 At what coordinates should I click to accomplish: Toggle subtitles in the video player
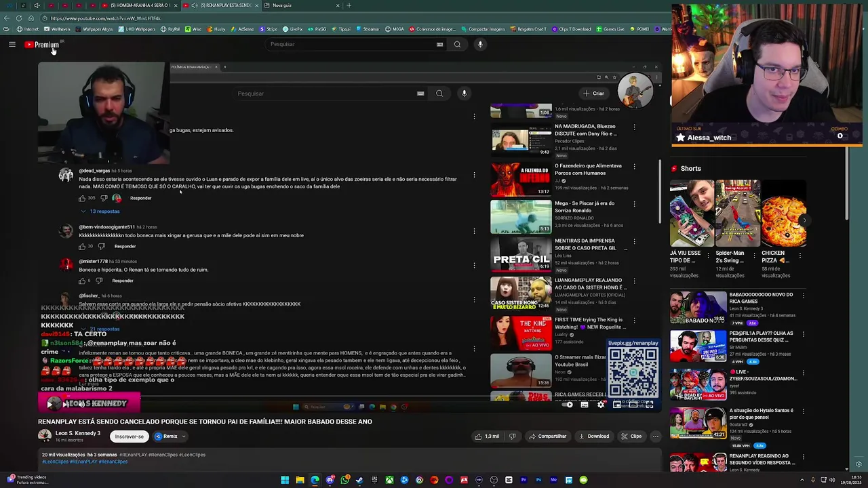[x=585, y=404]
